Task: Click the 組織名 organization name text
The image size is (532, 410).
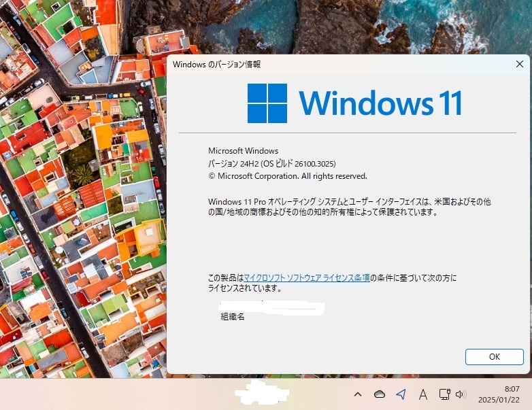Action: click(x=233, y=317)
